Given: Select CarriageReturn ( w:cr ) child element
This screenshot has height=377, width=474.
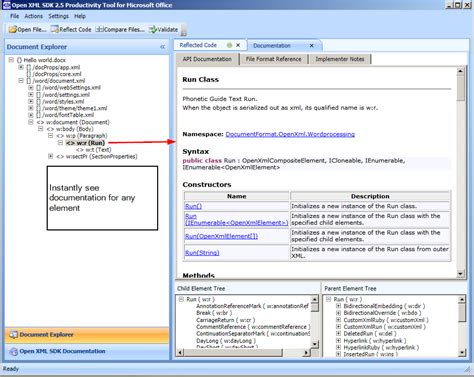Looking at the screenshot, I should (226, 320).
